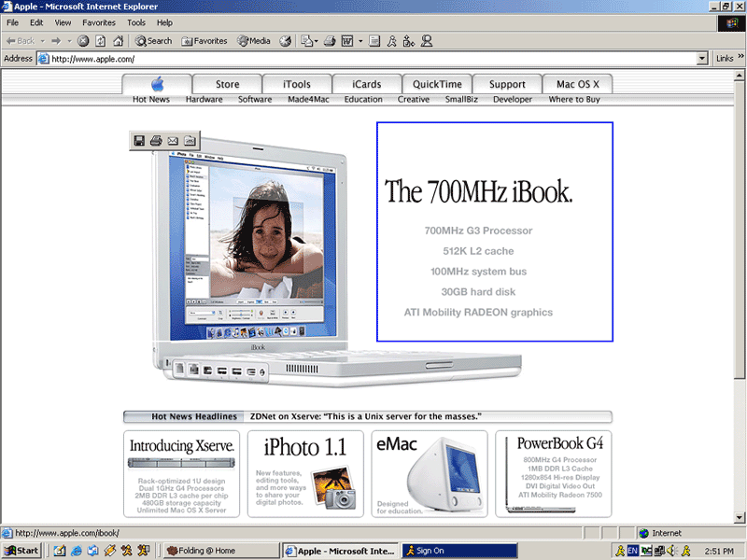Stop loading the page
The height and width of the screenshot is (560, 747).
click(x=83, y=41)
